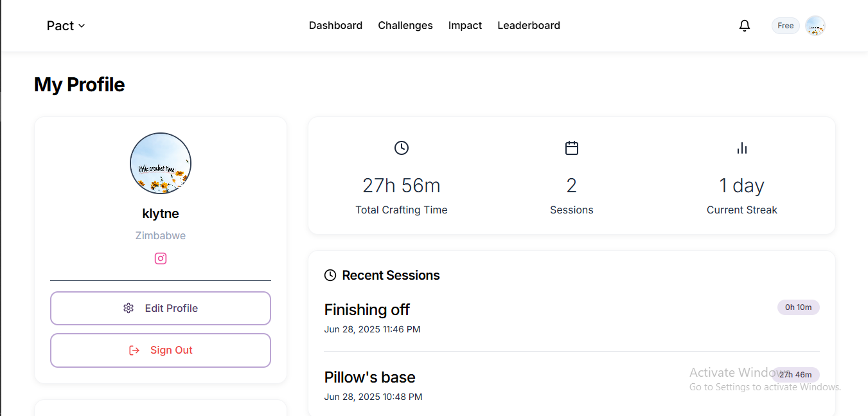
Task: Click the bar chart icon above Current Streak
Action: (742, 148)
